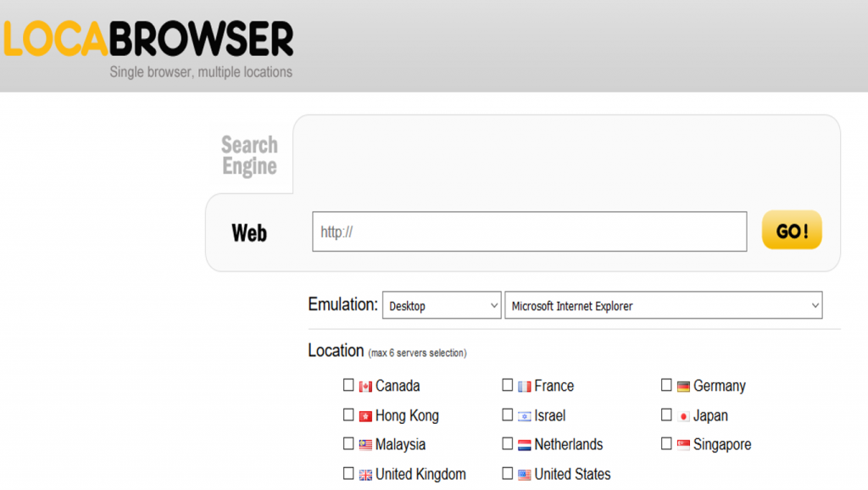Image resolution: width=868 pixels, height=490 pixels.
Task: Click the yellow GO button background
Action: (x=792, y=230)
